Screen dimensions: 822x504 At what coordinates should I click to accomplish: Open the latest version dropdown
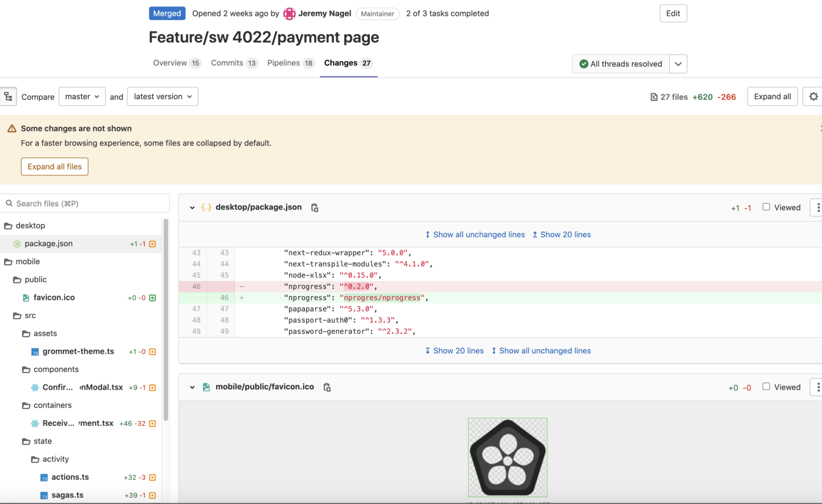point(163,97)
